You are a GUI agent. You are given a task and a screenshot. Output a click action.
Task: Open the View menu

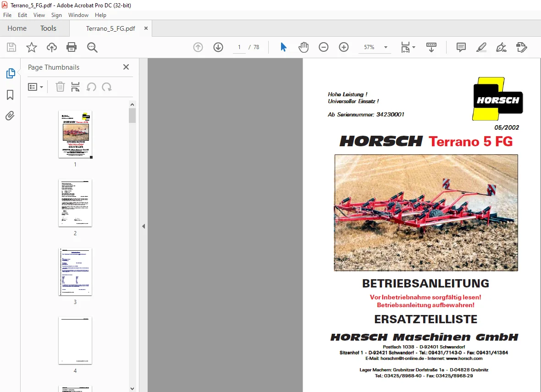coord(39,15)
